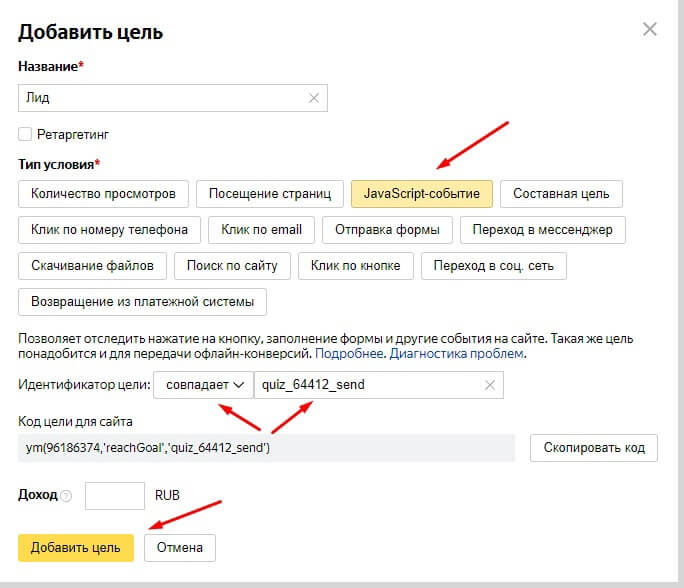
Task: Click the Доход amount input field
Action: [115, 495]
